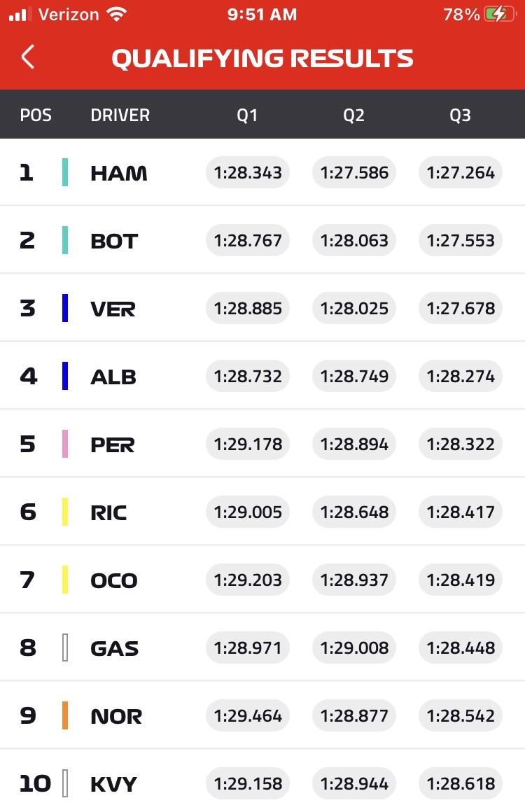Tap Albon's Q1 time 1:28.732
Screen dimensions: 525x812
coord(248,376)
